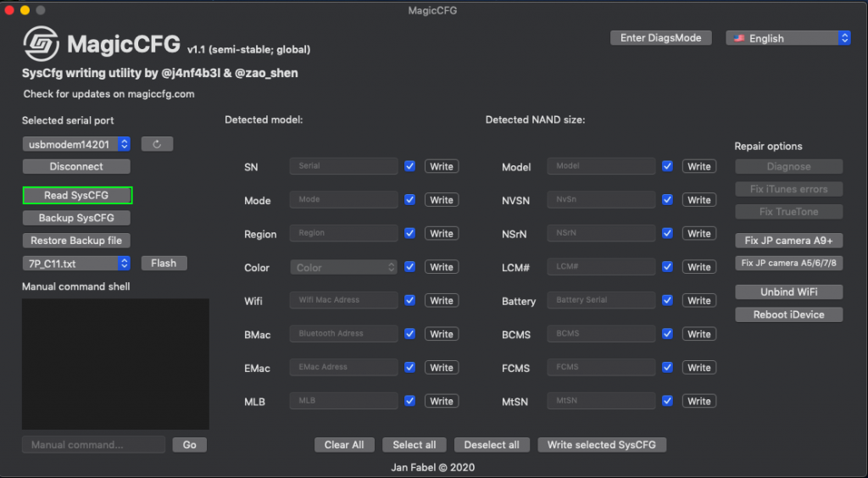The height and width of the screenshot is (478, 868).
Task: Uncheck the Wifi field checkbox
Action: [x=410, y=300]
